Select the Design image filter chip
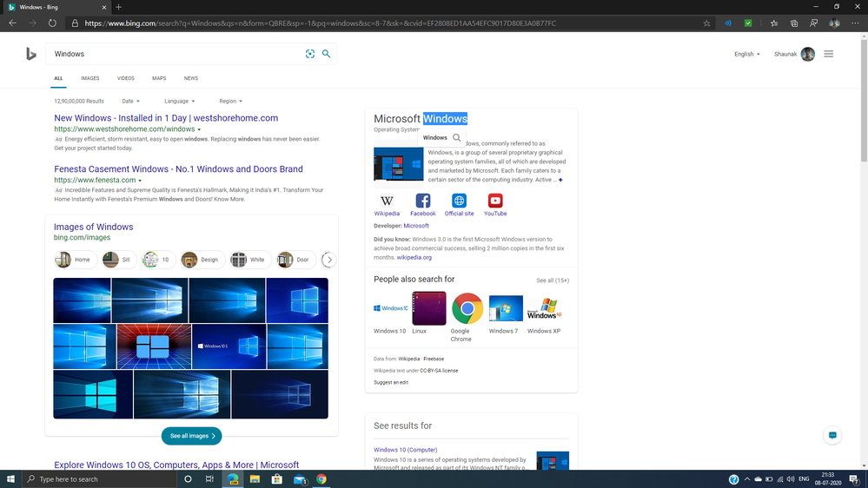The width and height of the screenshot is (868, 488). point(202,260)
